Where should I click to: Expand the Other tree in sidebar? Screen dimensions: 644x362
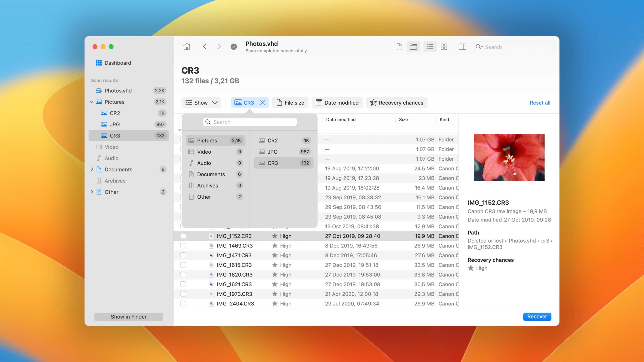click(92, 192)
